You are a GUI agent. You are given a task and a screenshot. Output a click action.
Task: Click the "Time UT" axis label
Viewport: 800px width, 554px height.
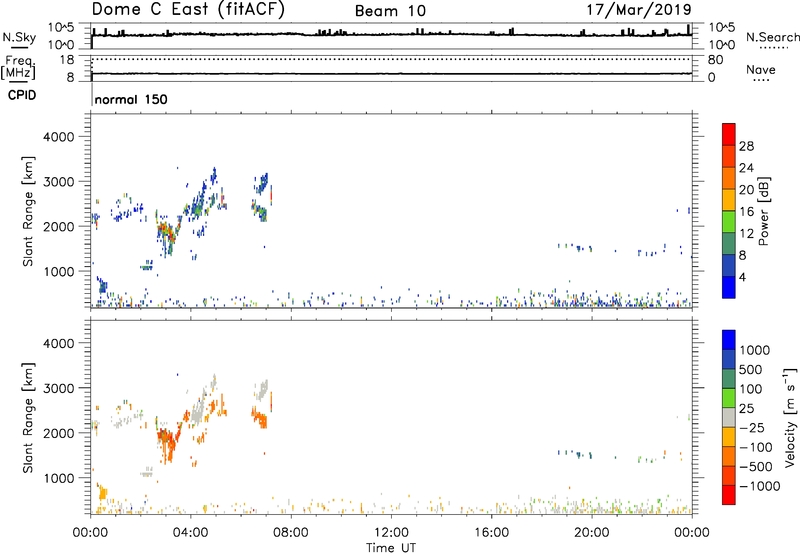click(391, 548)
